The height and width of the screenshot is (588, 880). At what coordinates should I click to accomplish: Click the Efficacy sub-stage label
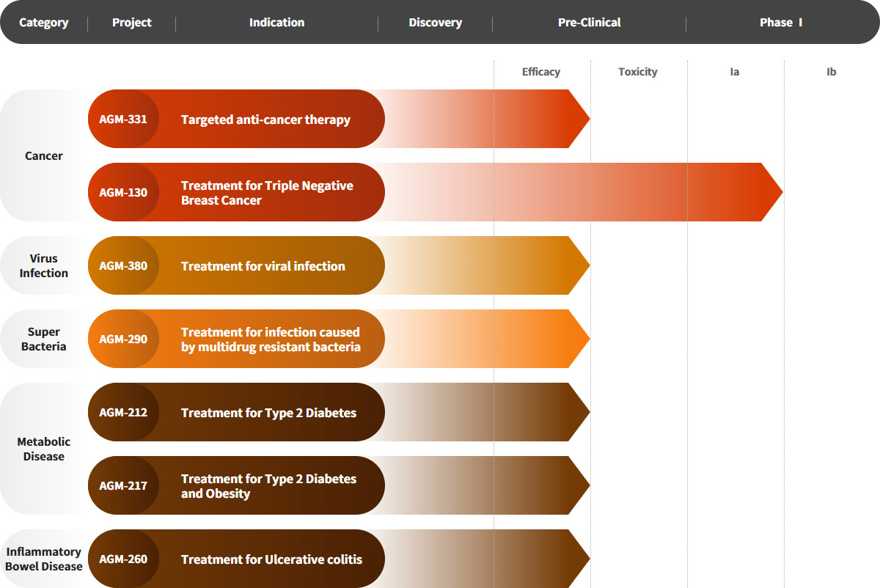pyautogui.click(x=541, y=72)
